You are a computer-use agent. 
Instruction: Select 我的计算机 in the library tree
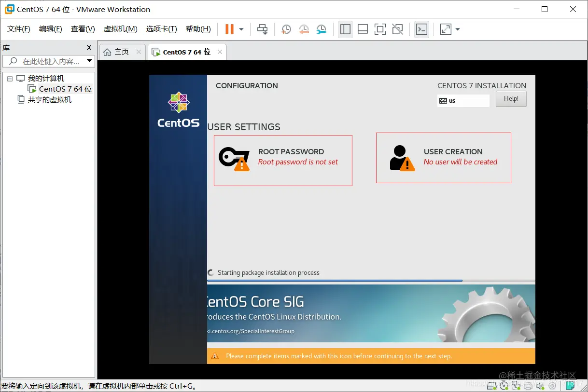pos(41,79)
